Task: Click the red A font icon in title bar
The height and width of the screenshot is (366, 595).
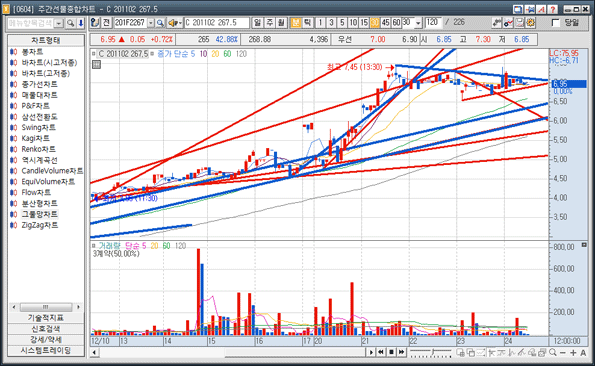Action: [x=541, y=9]
